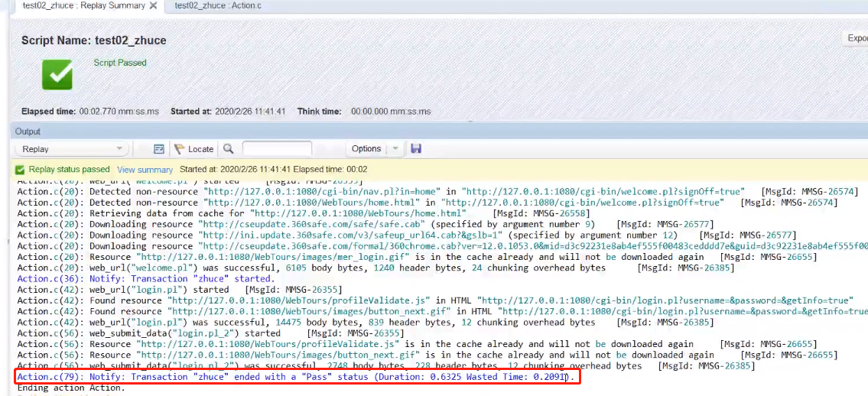Click the web_submit_data("login.pl_2") started line

pos(210,333)
